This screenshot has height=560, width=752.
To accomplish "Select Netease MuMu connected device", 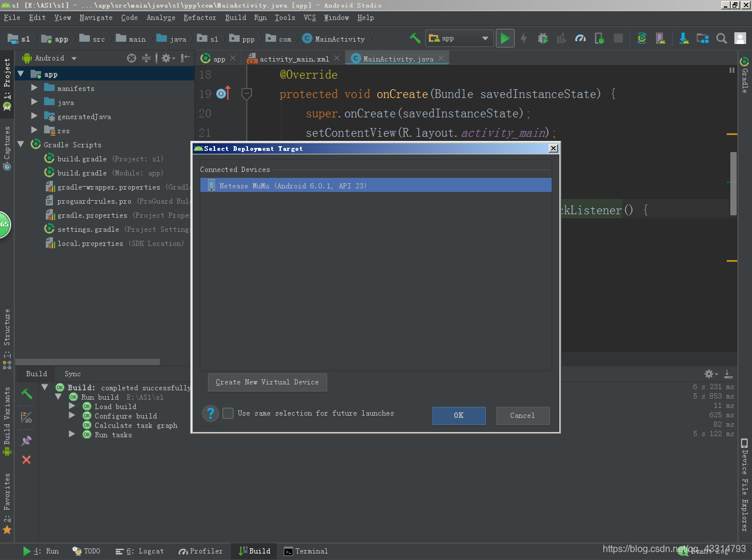I will pyautogui.click(x=376, y=185).
